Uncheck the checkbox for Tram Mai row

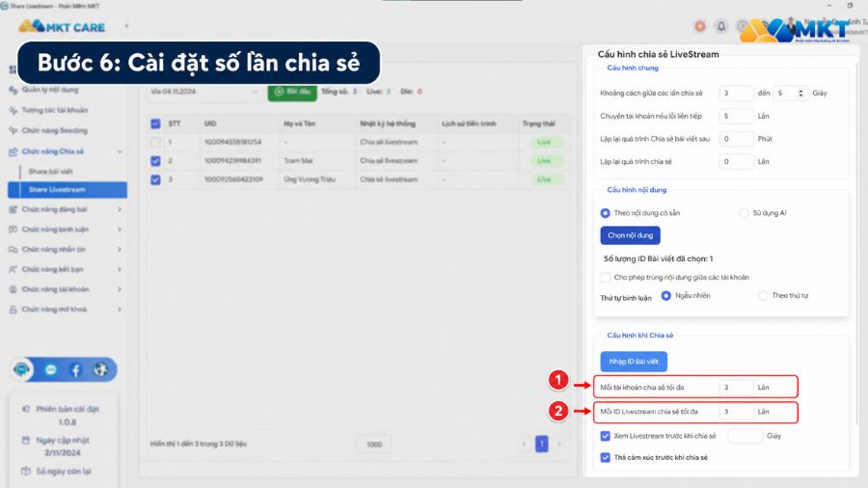pos(155,161)
